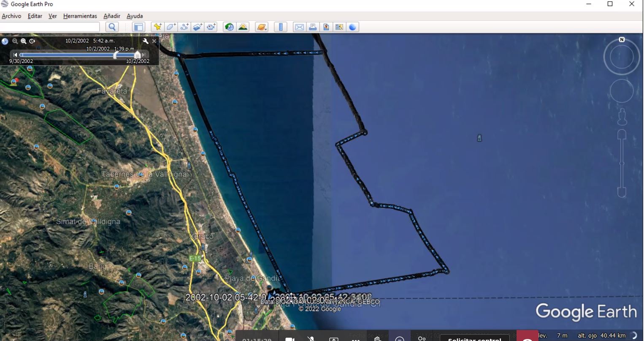Select the ruler measuring tool
This screenshot has width=644, height=341.
pyautogui.click(x=280, y=27)
